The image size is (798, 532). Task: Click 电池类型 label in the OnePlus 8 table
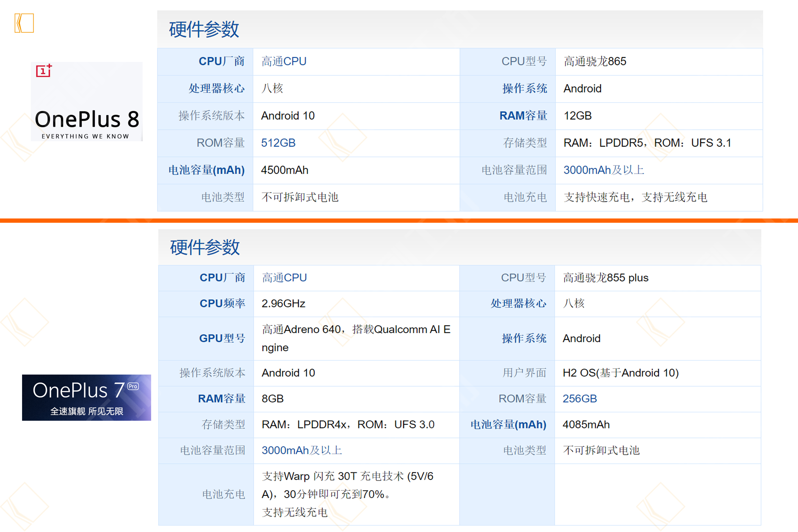pyautogui.click(x=223, y=197)
